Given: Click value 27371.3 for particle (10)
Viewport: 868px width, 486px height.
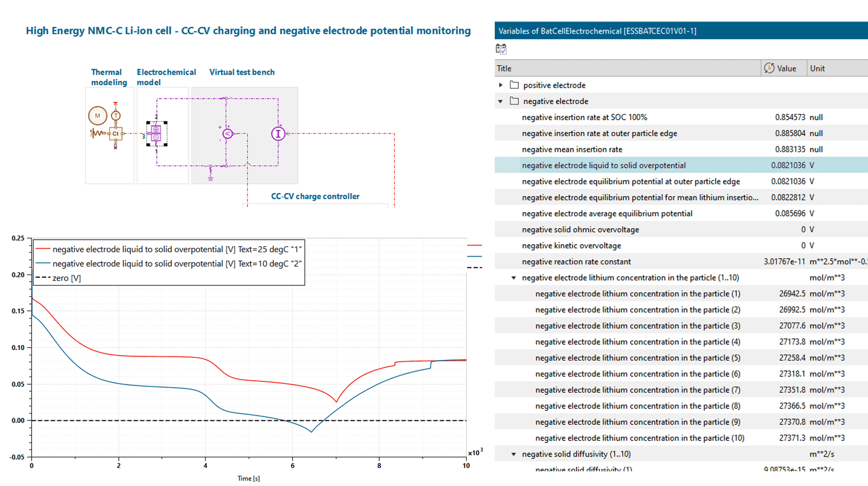Looking at the screenshot, I should click(793, 438).
